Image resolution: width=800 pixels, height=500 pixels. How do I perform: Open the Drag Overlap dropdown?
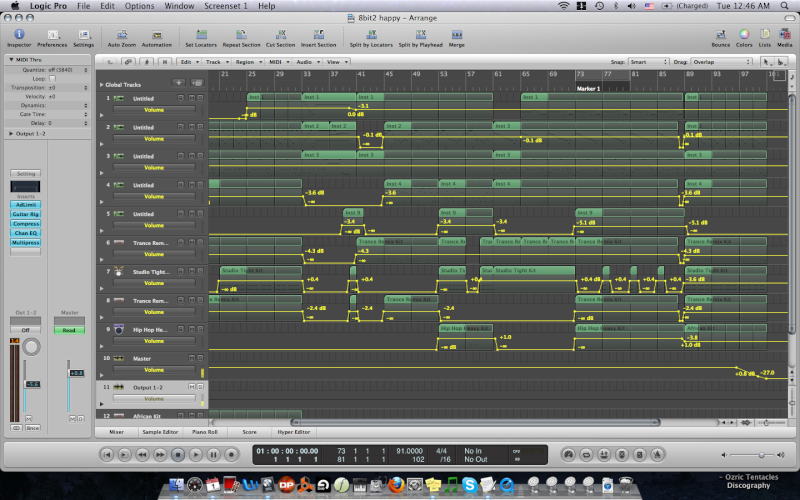coord(722,62)
